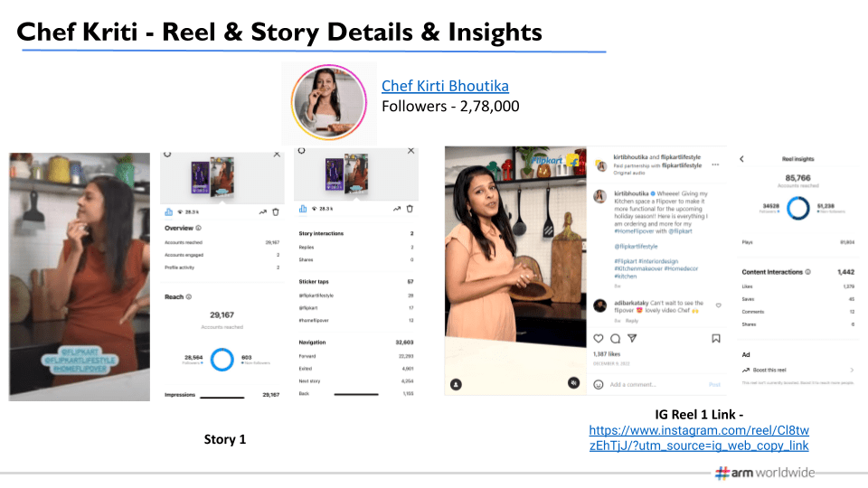Toggle the mute speaker icon on the reel
The width and height of the screenshot is (868, 488).
click(x=573, y=383)
